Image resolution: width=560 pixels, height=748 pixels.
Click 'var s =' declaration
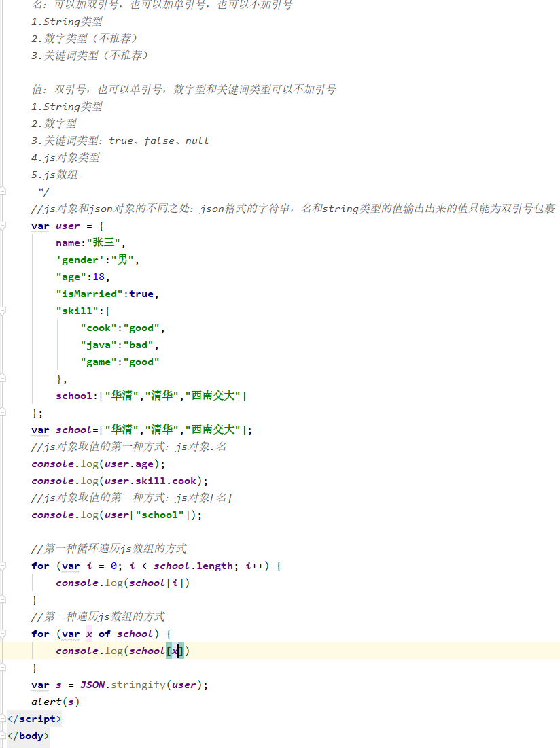[x=52, y=685]
